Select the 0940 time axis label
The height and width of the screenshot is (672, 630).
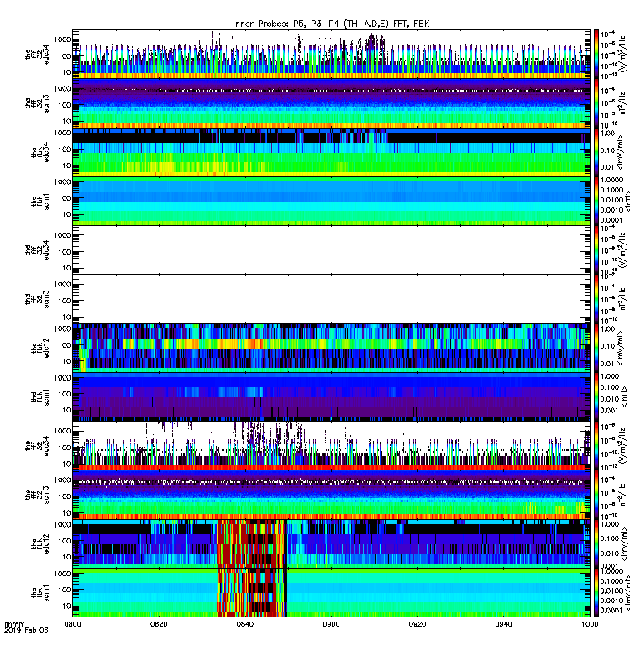click(503, 624)
